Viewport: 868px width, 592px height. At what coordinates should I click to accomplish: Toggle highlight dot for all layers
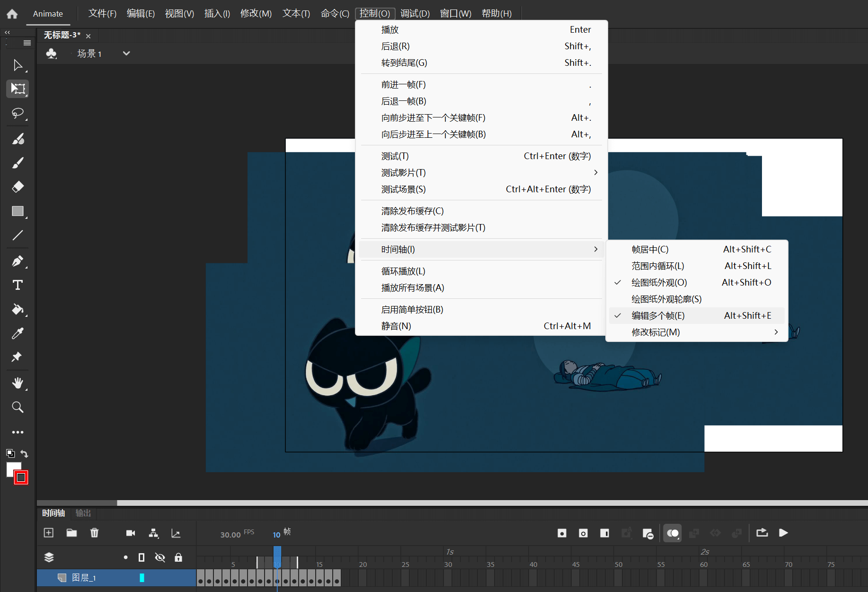coord(125,557)
